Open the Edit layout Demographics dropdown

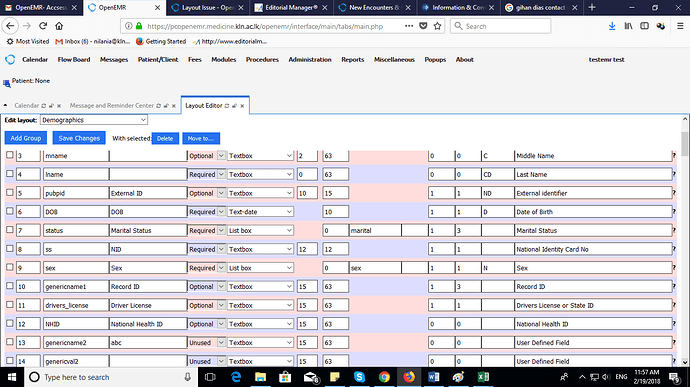point(94,120)
